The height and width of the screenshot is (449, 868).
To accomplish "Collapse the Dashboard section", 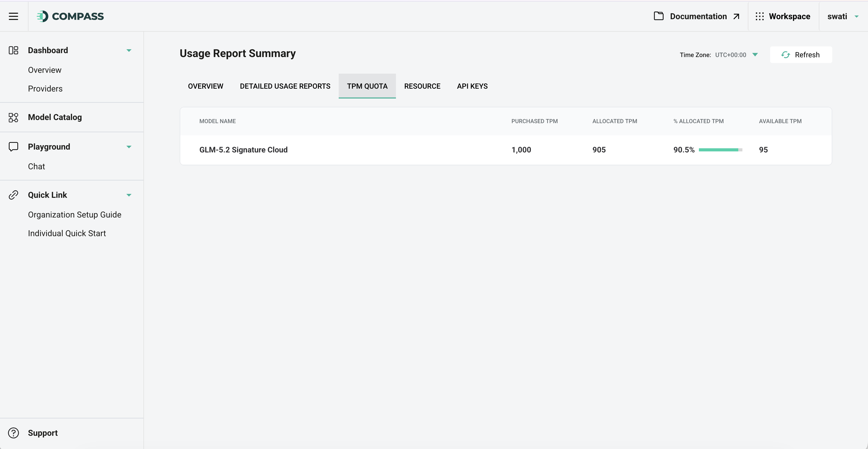I will pos(129,51).
